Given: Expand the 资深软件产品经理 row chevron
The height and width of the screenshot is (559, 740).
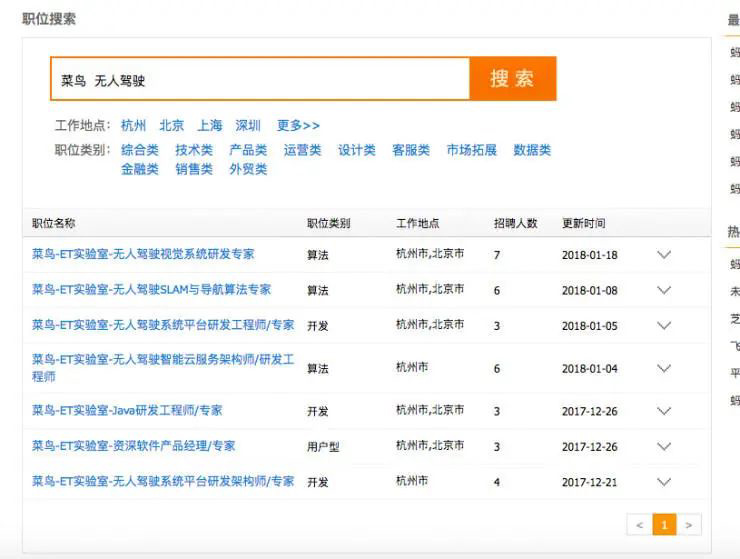Looking at the screenshot, I should tap(663, 447).
